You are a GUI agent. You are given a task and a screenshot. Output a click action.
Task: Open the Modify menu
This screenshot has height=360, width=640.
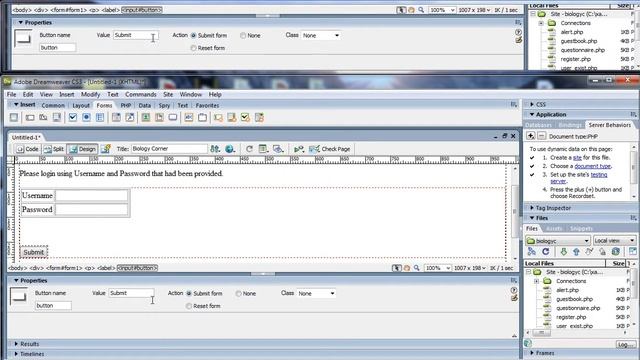90,94
